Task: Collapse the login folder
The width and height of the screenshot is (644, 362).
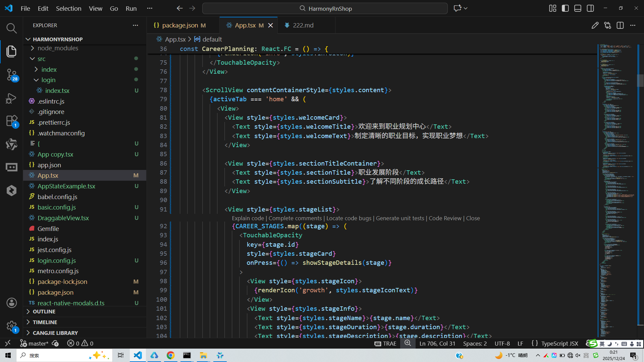Action: click(x=48, y=80)
